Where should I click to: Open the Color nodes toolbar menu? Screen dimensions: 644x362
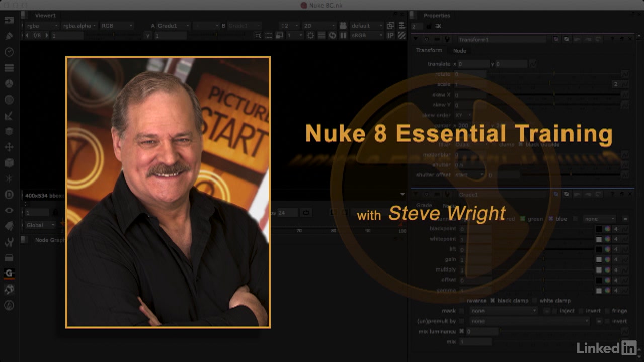(9, 84)
